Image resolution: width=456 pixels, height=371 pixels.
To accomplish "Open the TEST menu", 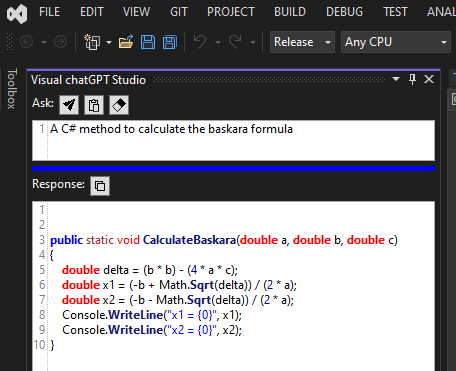I will tap(395, 12).
